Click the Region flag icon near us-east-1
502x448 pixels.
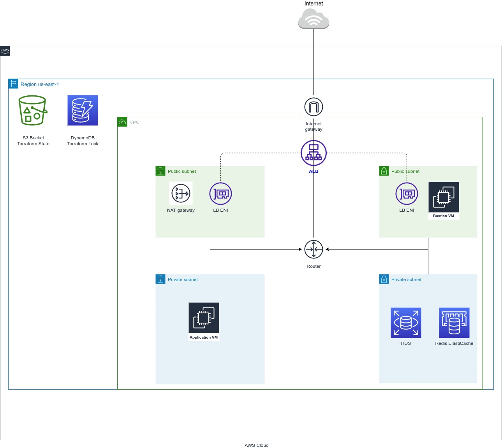pos(13,84)
